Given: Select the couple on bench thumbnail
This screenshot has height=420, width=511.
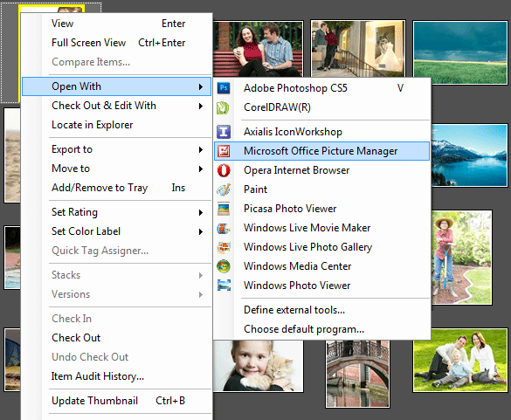Looking at the screenshot, I should pyautogui.click(x=258, y=49).
